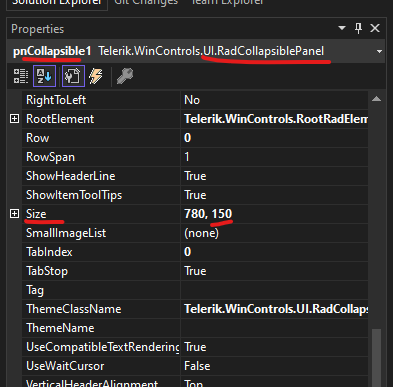The image size is (393, 387).
Task: Select the RootElement property name
Action: click(x=60, y=119)
